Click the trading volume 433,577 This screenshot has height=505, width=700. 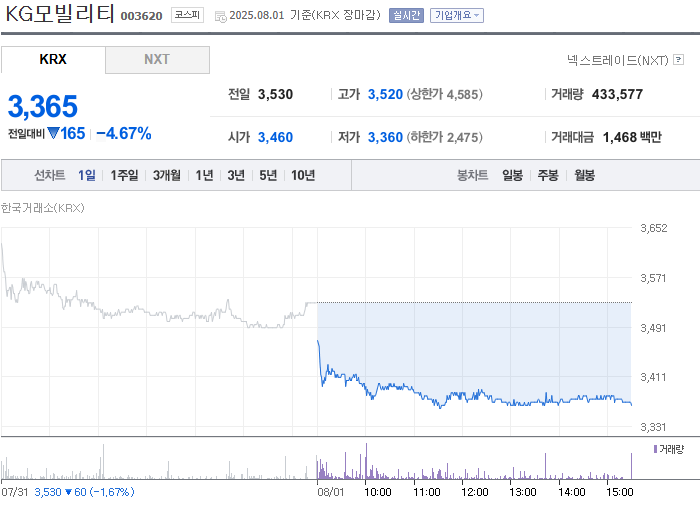click(x=617, y=94)
